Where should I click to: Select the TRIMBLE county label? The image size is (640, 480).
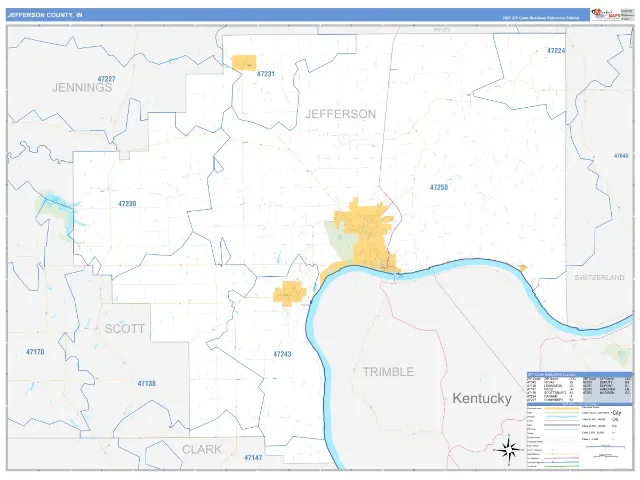click(x=389, y=372)
